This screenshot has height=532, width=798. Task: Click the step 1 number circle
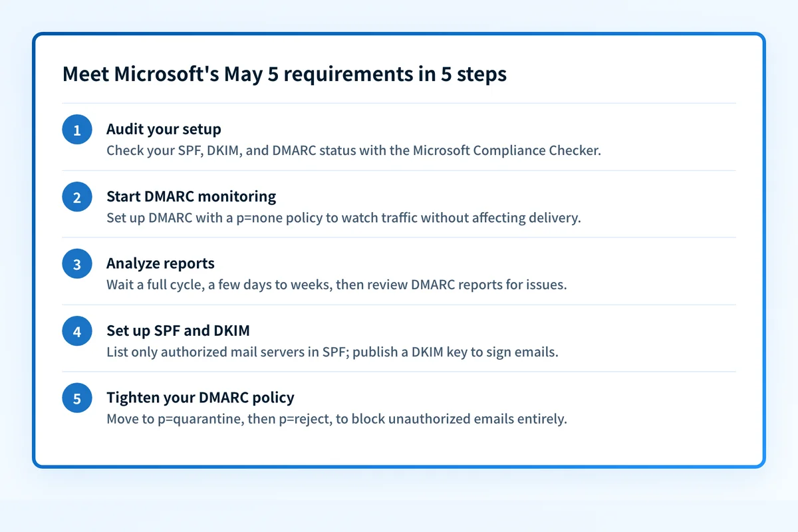pos(77,130)
